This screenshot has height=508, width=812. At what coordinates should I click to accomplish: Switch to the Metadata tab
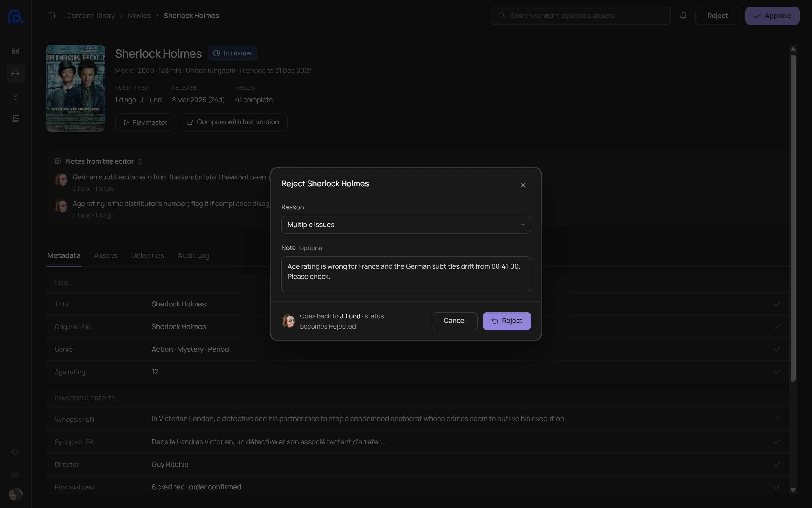[x=64, y=255]
